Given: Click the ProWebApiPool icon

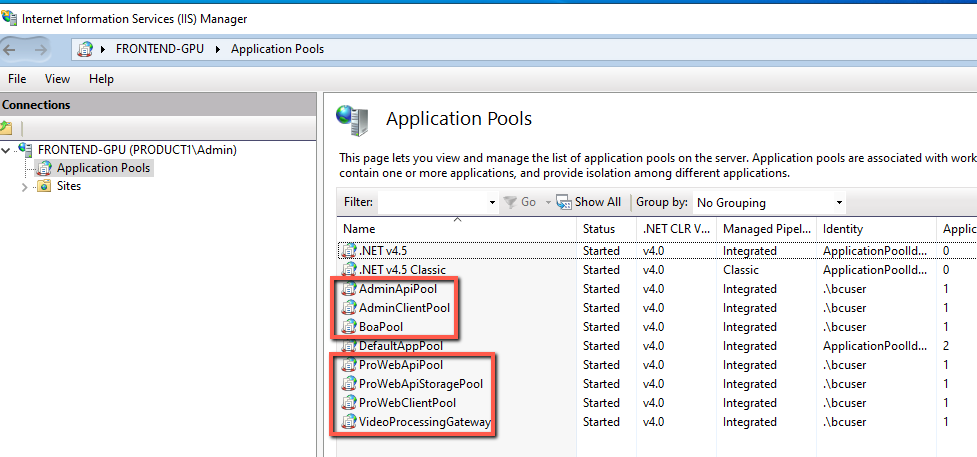Looking at the screenshot, I should click(x=350, y=365).
